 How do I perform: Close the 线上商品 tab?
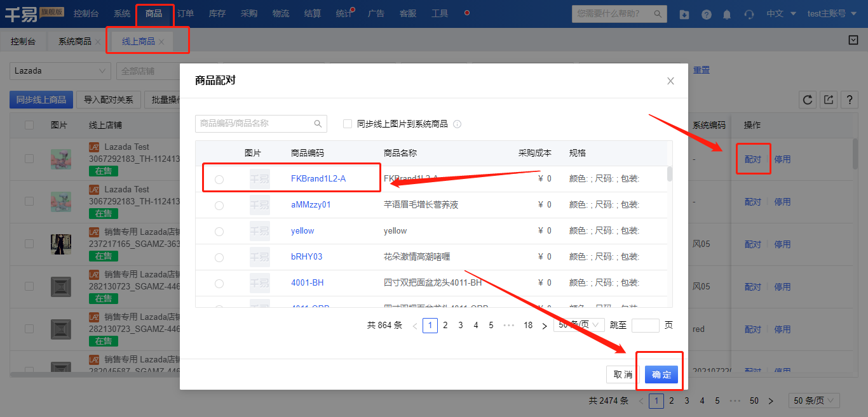point(161,42)
